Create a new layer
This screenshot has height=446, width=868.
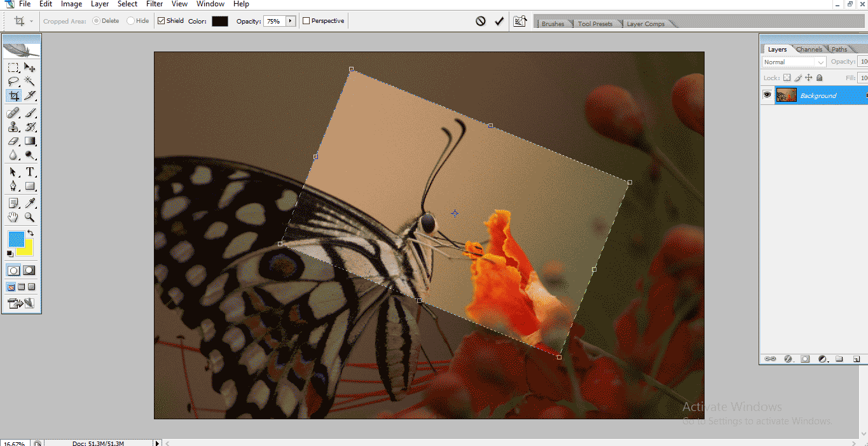tap(856, 359)
